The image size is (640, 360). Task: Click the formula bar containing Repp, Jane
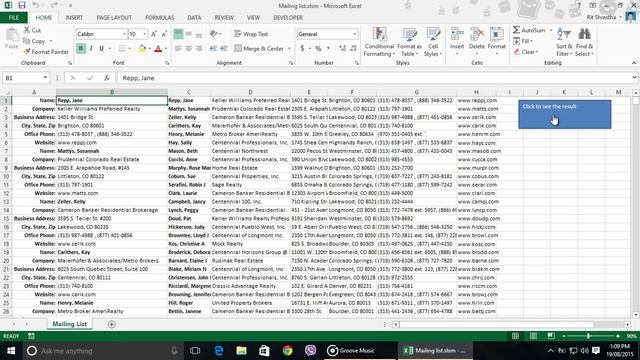373,78
